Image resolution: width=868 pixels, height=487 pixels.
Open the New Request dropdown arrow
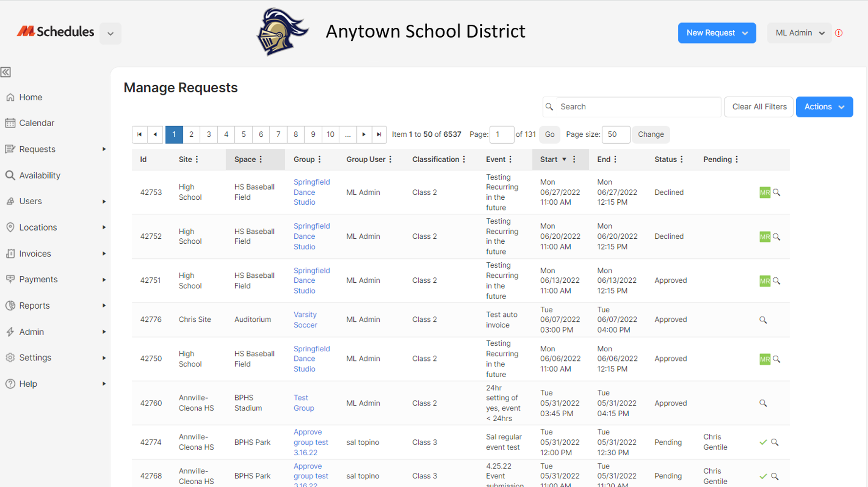pos(745,33)
